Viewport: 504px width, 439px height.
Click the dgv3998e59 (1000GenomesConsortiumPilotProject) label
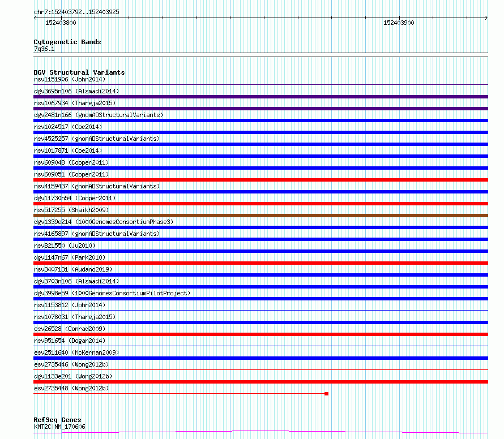[112, 293]
